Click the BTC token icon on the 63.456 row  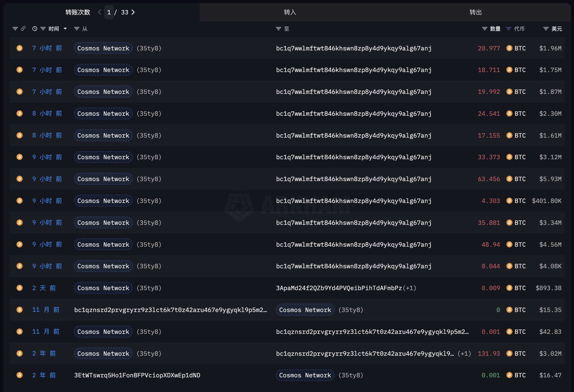509,179
